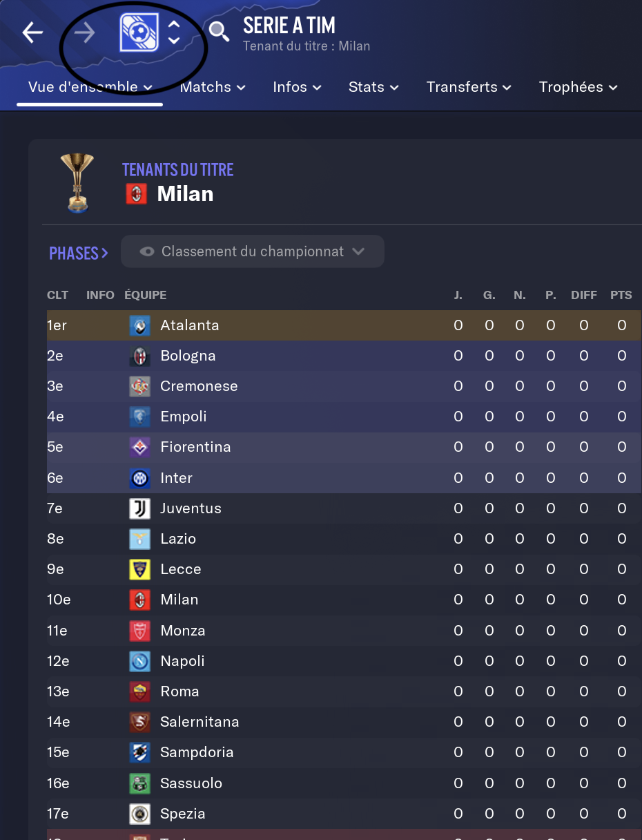Click the Fiorentina club crest
Viewport: 642px width, 840px height.
click(x=139, y=447)
